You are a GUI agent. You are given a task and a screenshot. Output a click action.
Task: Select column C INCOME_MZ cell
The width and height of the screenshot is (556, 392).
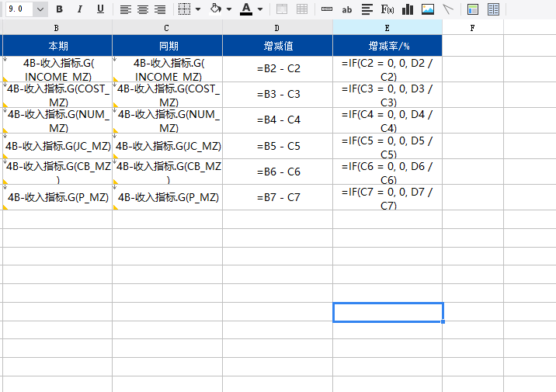[x=168, y=69]
